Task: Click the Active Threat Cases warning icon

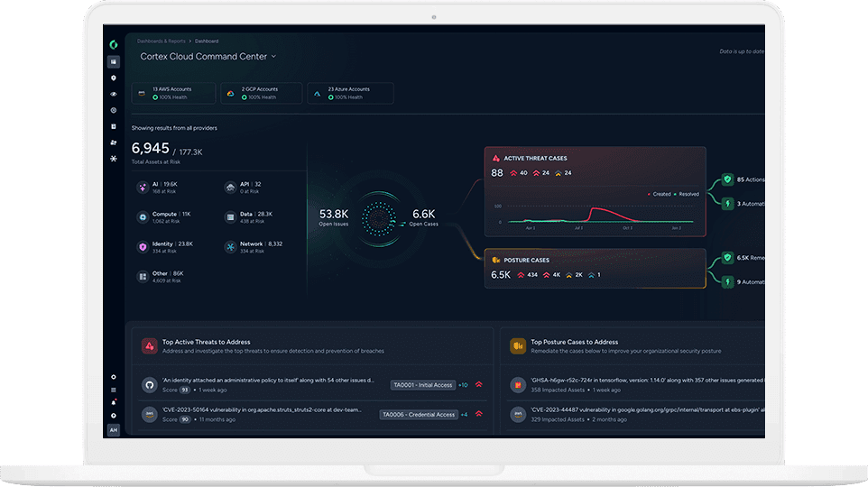Action: click(x=496, y=159)
